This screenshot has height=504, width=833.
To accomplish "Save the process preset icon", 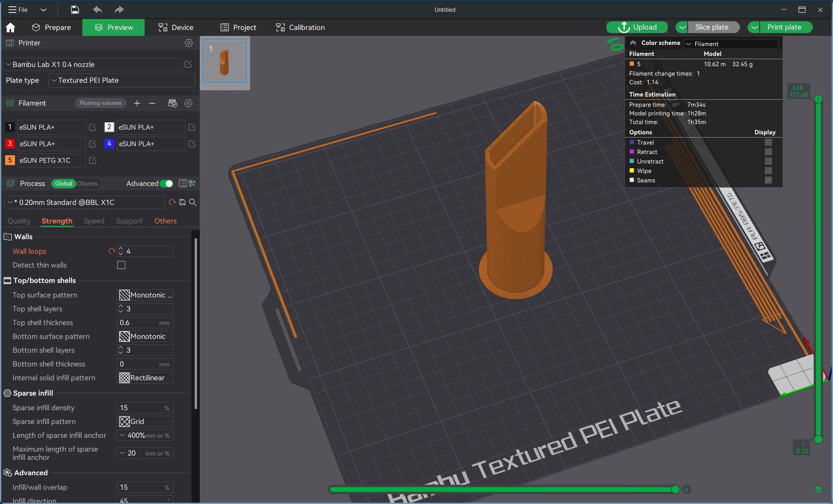I will coord(182,202).
